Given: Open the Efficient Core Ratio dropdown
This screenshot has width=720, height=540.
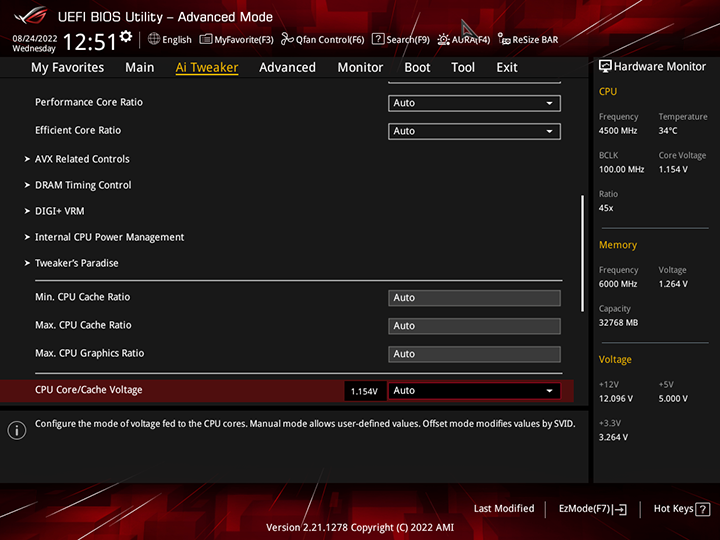Looking at the screenshot, I should pos(474,131).
